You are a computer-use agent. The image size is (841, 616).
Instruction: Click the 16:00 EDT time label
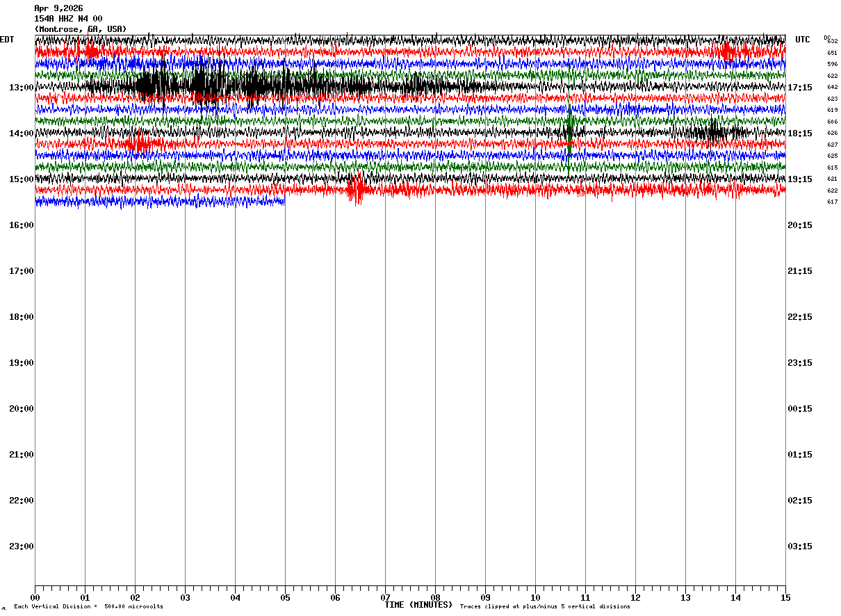[x=22, y=225]
